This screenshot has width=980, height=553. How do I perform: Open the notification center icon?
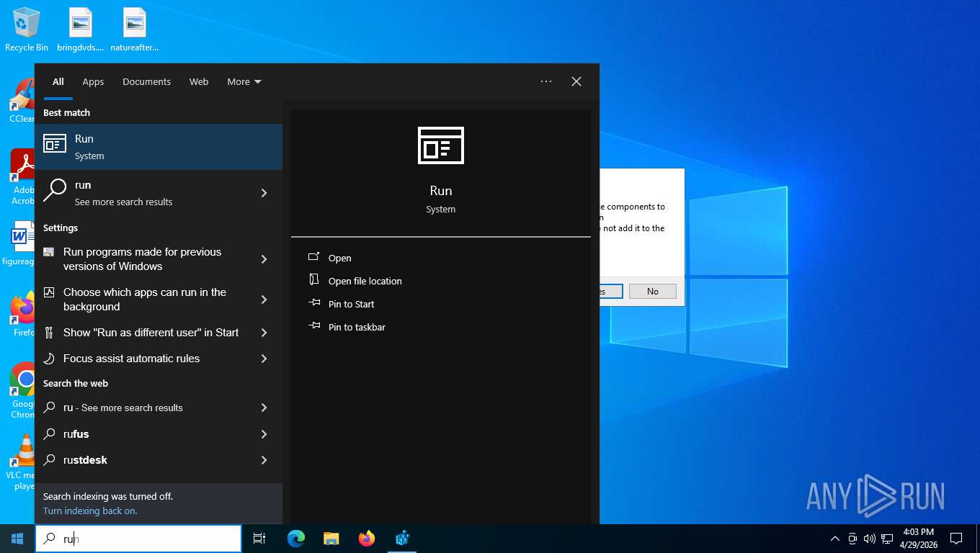(x=956, y=539)
